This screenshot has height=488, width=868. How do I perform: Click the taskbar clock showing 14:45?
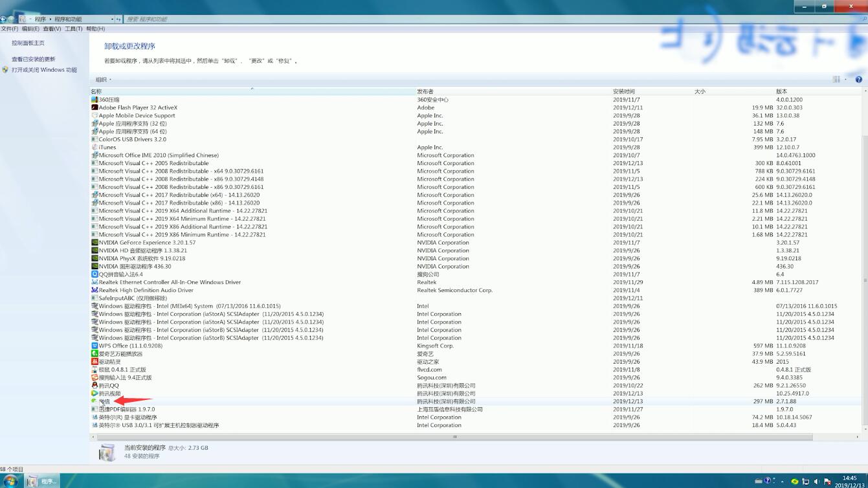point(850,482)
